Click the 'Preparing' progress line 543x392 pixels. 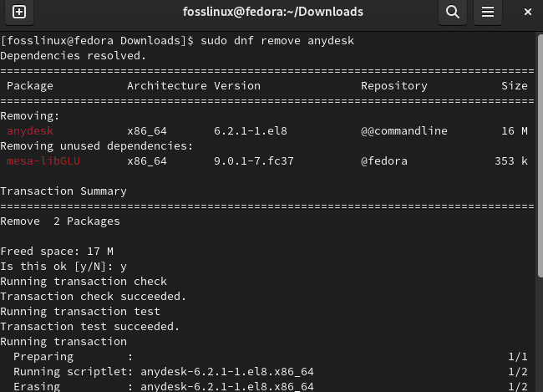tap(270, 357)
